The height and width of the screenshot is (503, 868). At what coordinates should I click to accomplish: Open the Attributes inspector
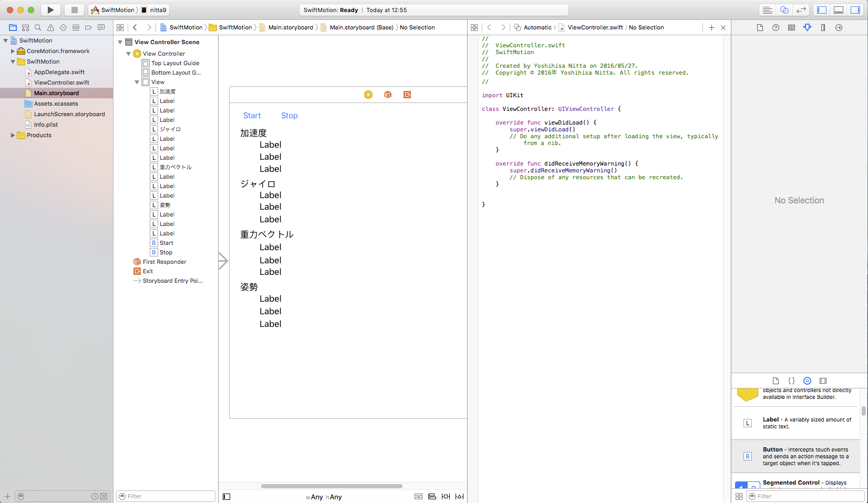click(x=807, y=27)
